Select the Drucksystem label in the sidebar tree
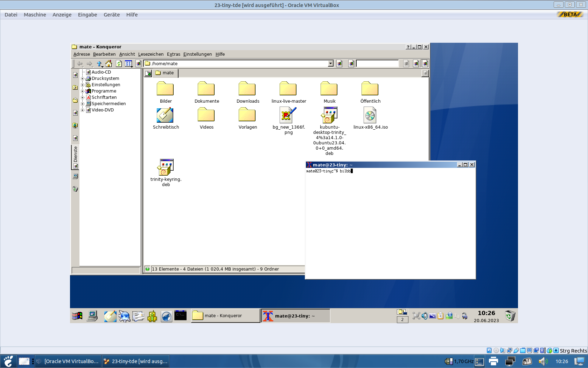The height and width of the screenshot is (368, 588). 105,79
